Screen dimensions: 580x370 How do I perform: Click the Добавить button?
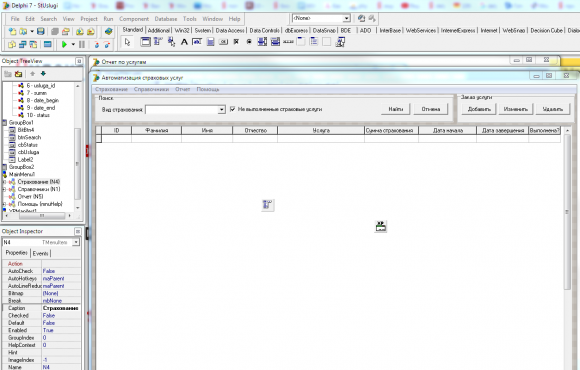pos(479,109)
